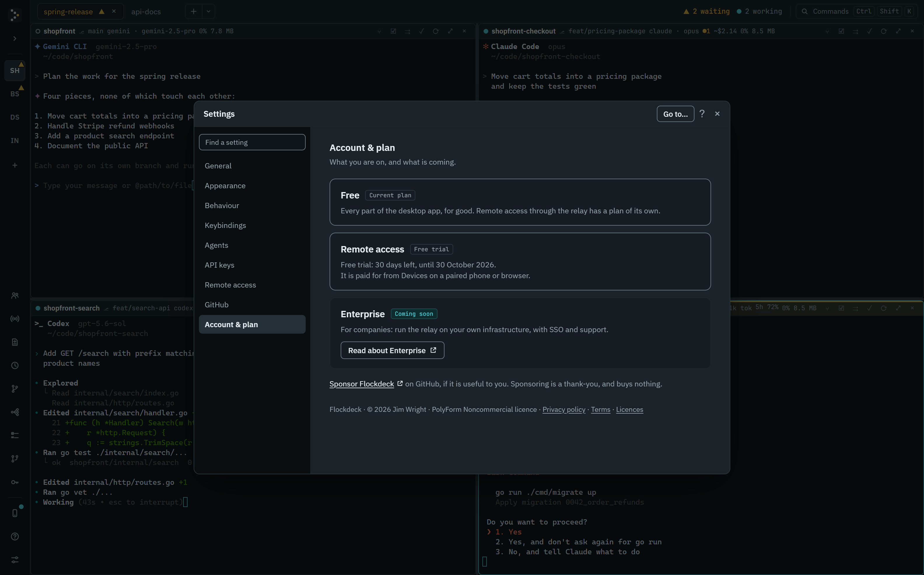Image resolution: width=924 pixels, height=575 pixels.
Task: Click the broadcast signal icon in left rail
Action: click(x=15, y=319)
